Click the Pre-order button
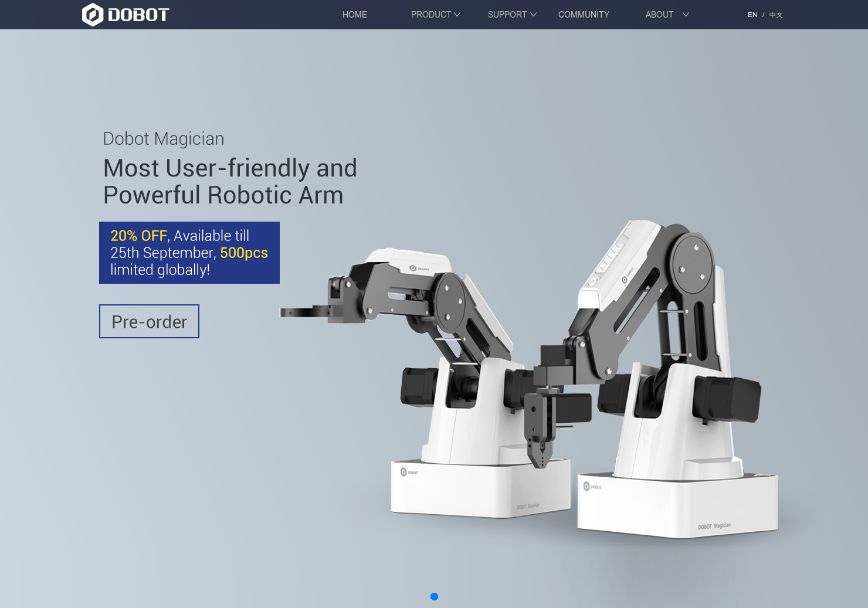This screenshot has width=868, height=608. pyautogui.click(x=149, y=321)
